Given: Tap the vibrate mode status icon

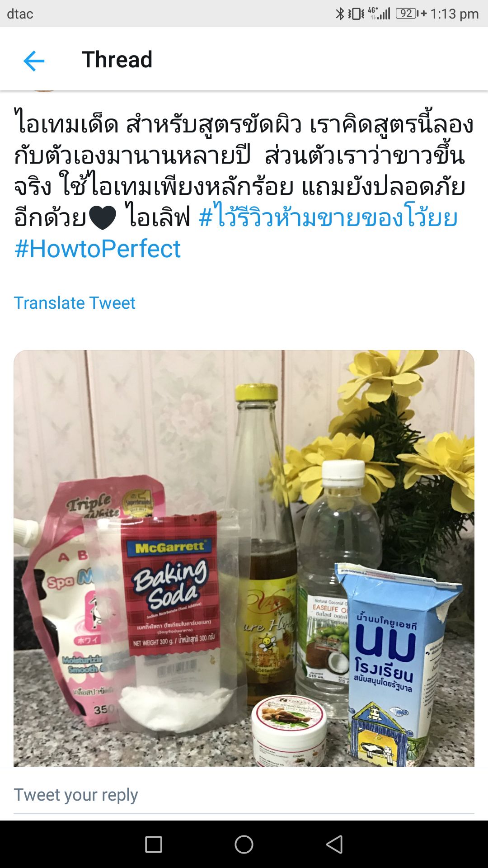Looking at the screenshot, I should (x=356, y=14).
